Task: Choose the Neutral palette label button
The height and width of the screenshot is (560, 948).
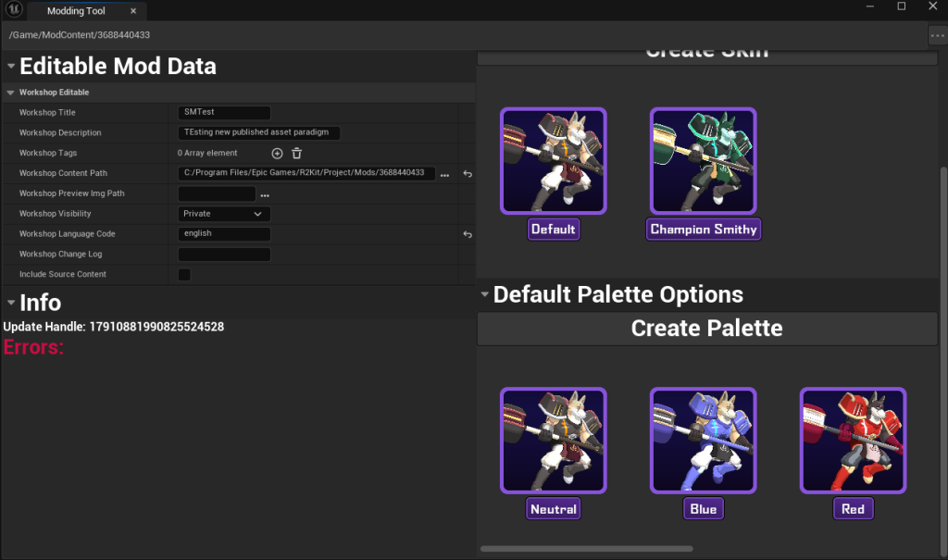Action: click(x=554, y=509)
